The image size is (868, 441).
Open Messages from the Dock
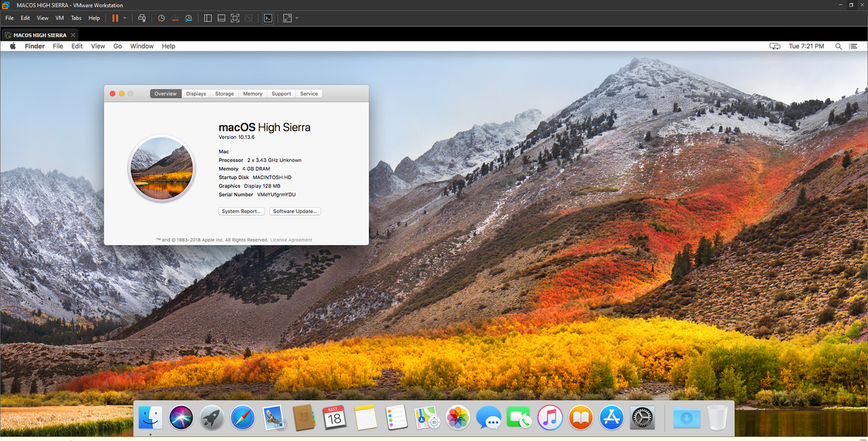pos(488,417)
